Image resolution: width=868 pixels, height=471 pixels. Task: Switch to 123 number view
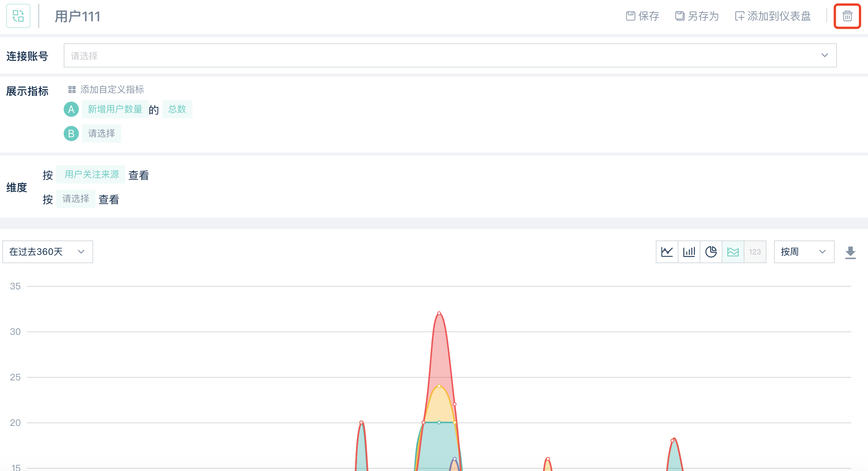[x=755, y=252]
